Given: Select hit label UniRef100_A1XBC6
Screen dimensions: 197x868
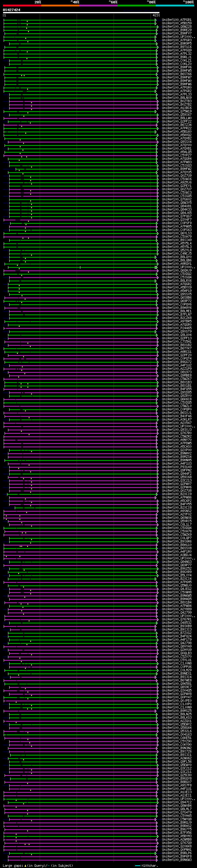Looking at the screenshot, I should (x=177, y=108).
